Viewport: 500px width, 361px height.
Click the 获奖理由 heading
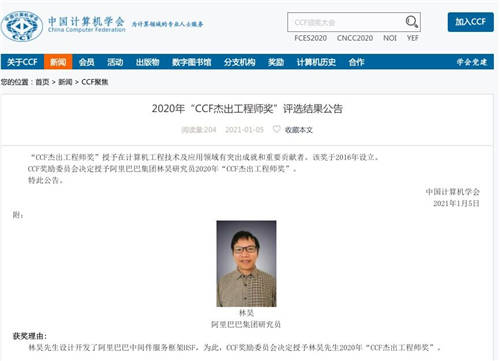[x=30, y=336]
